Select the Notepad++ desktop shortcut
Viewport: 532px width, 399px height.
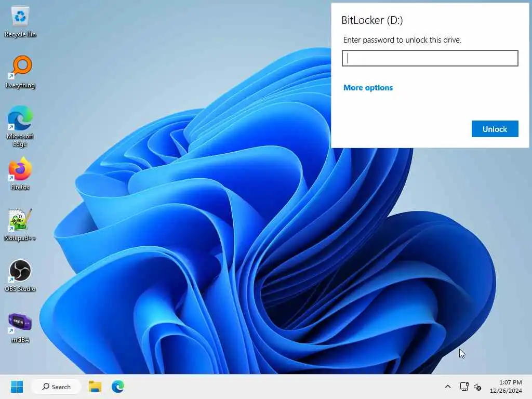click(x=20, y=225)
